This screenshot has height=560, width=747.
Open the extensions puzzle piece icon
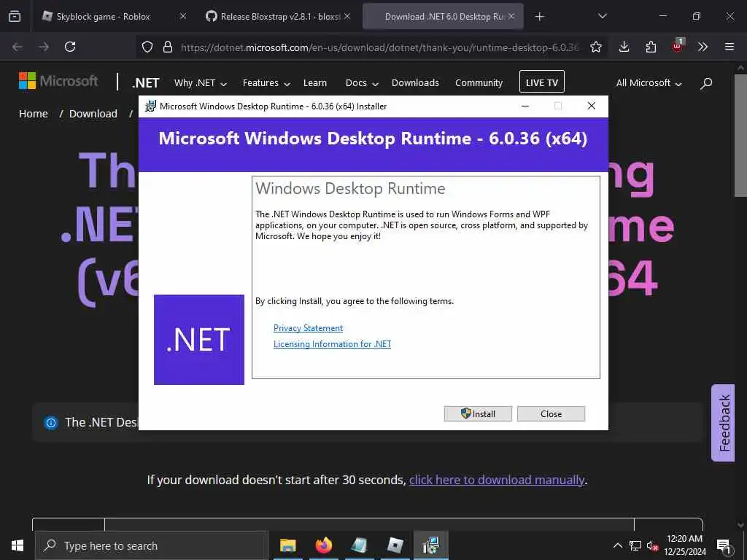click(651, 47)
